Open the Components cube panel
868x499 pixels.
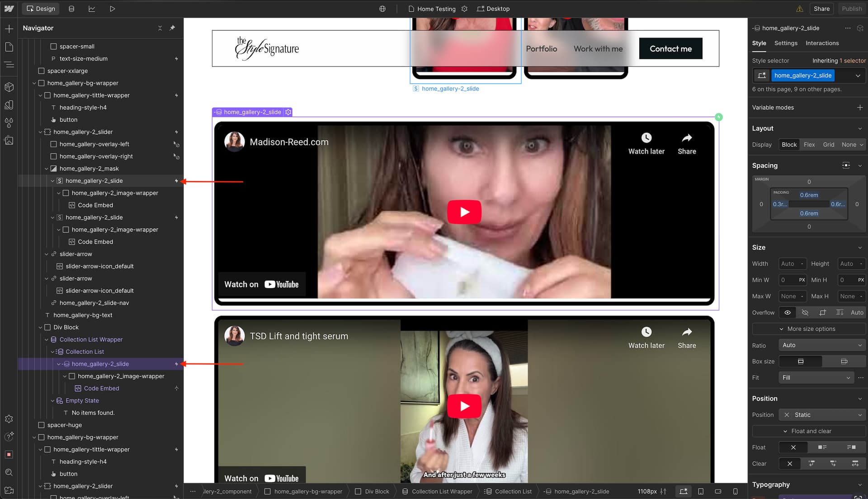click(x=9, y=87)
